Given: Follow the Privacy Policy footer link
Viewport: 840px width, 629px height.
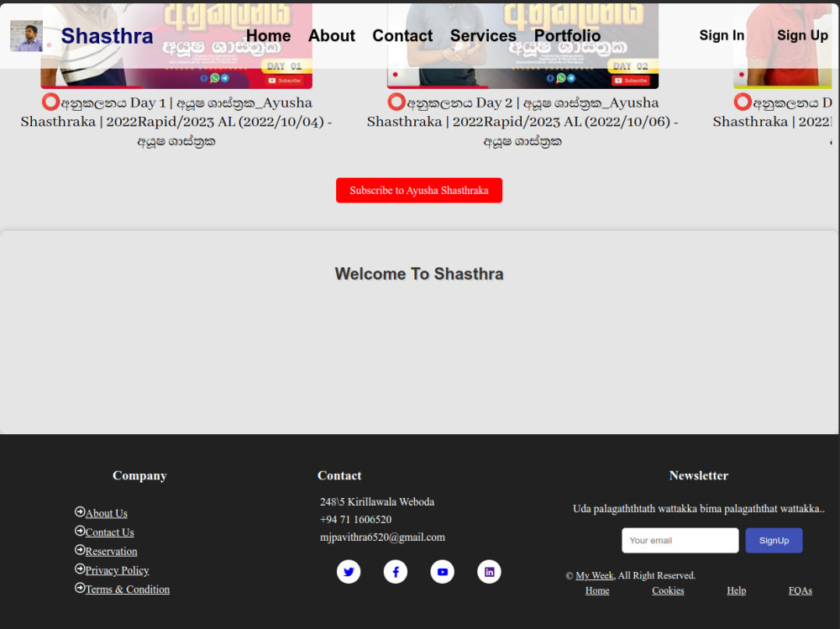Looking at the screenshot, I should point(118,570).
